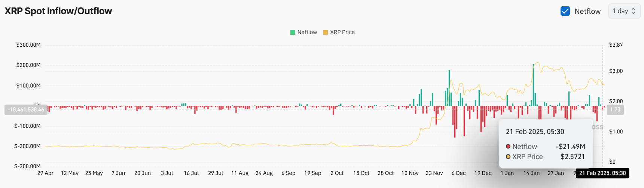Viewport: 644px width, 188px height.
Task: Click the $300.00M left axis label
Action: [28, 45]
